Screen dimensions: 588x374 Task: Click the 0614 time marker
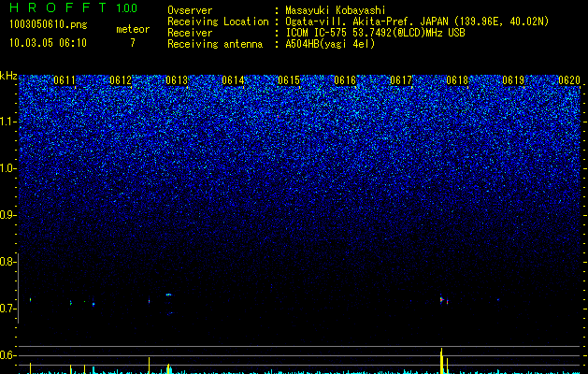233,80
